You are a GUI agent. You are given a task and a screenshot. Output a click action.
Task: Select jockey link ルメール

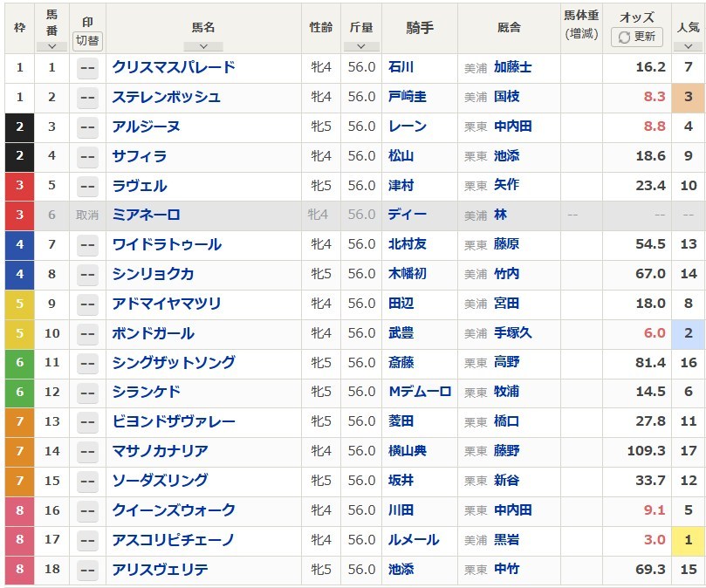(414, 540)
